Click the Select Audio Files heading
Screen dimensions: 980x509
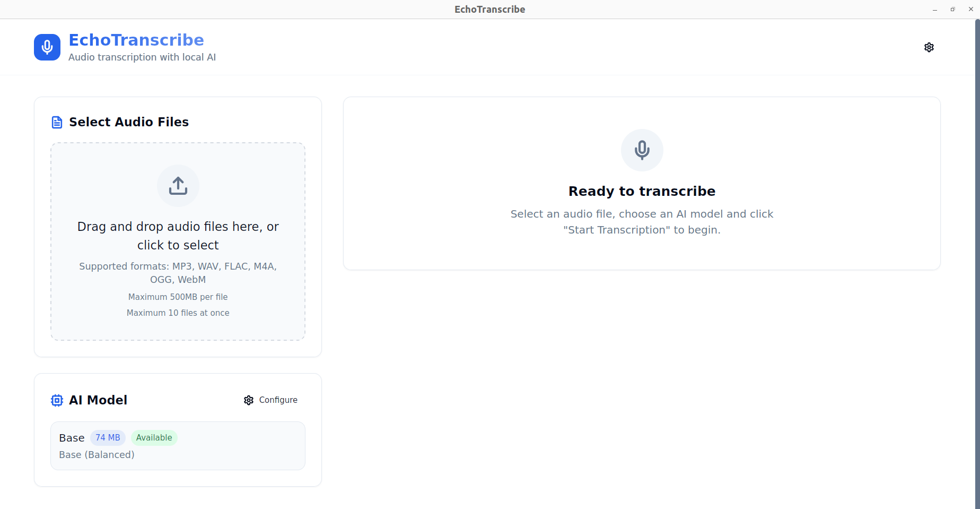[x=129, y=122]
